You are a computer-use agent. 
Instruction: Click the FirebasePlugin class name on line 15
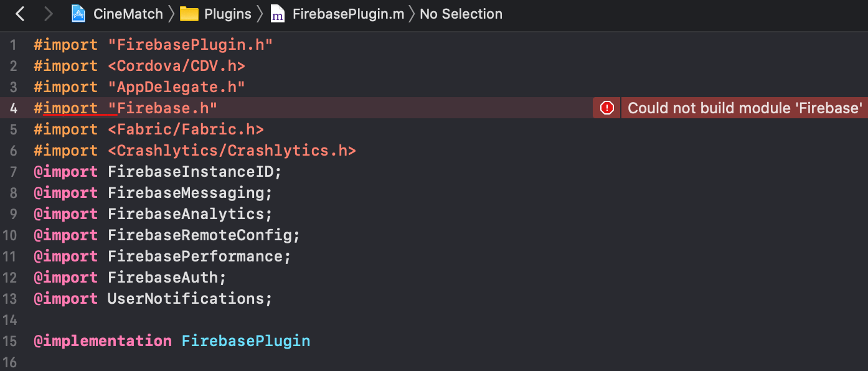coord(246,341)
